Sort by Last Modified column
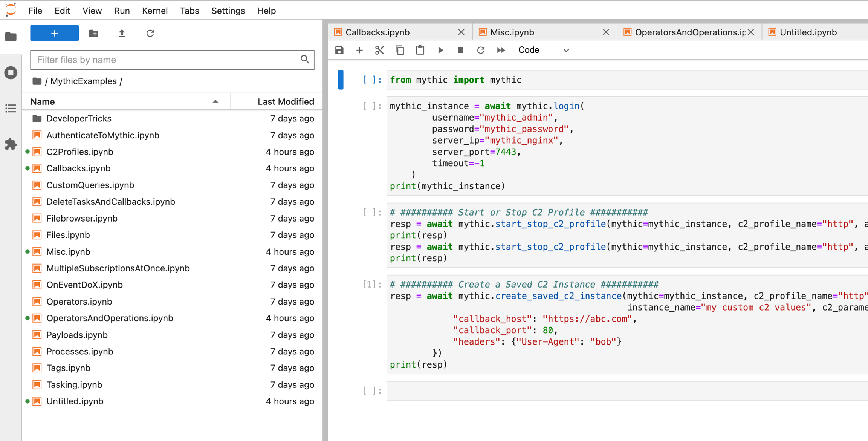The image size is (868, 441). [x=285, y=101]
